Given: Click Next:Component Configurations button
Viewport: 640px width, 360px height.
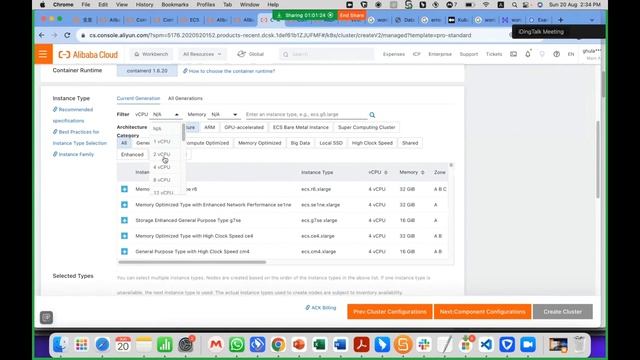Looking at the screenshot, I should [482, 312].
